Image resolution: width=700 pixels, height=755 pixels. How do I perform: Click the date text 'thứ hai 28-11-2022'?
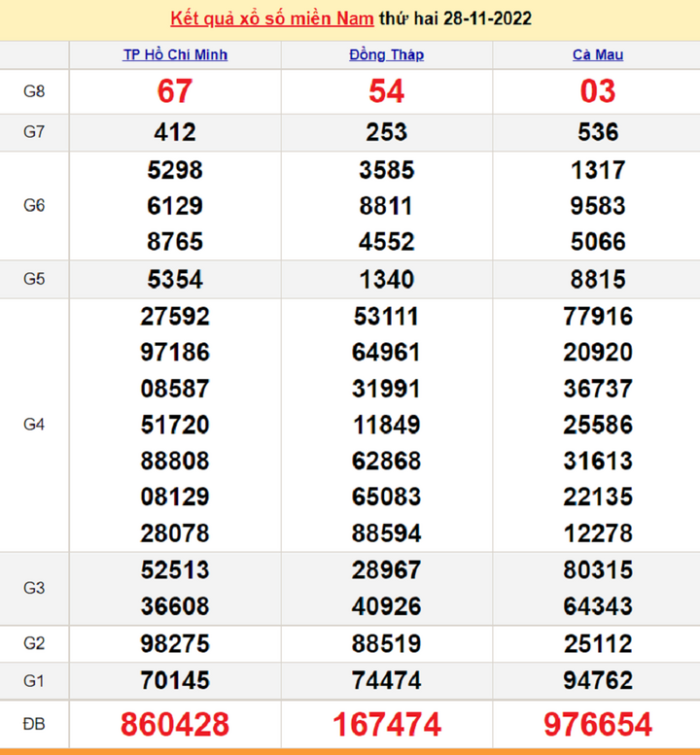coord(455,18)
